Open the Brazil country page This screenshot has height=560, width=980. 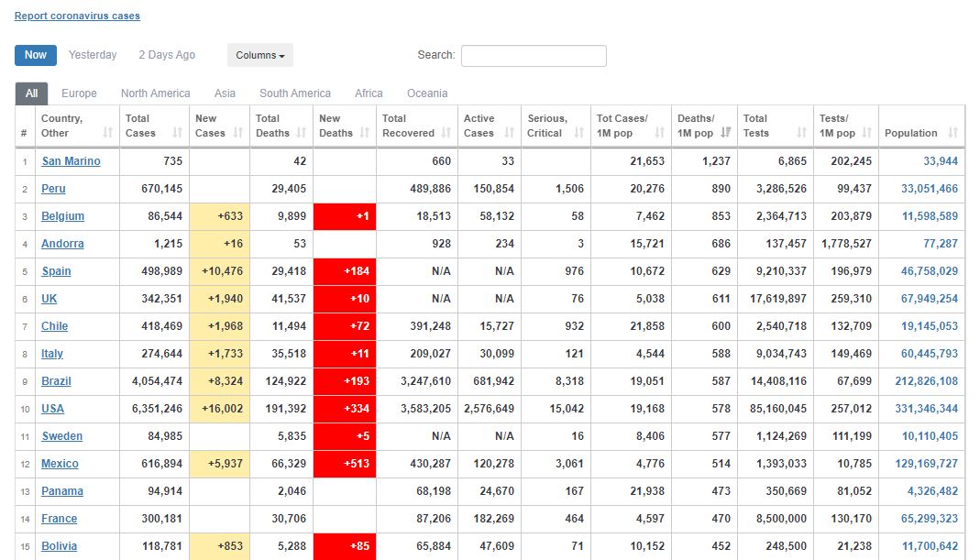click(56, 380)
